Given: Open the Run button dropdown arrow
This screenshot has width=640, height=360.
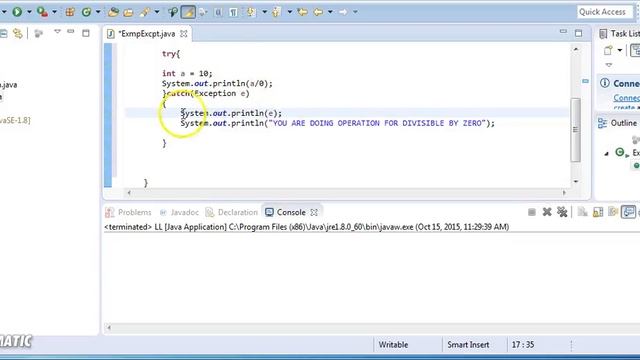Looking at the screenshot, I should click(29, 12).
